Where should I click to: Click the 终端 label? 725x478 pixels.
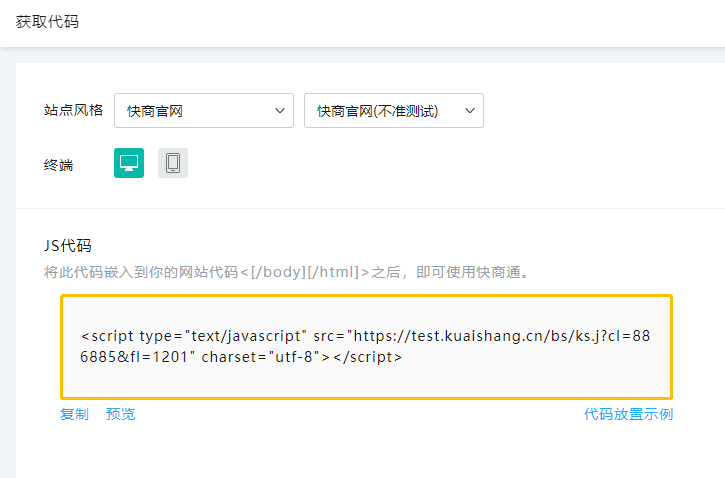59,164
